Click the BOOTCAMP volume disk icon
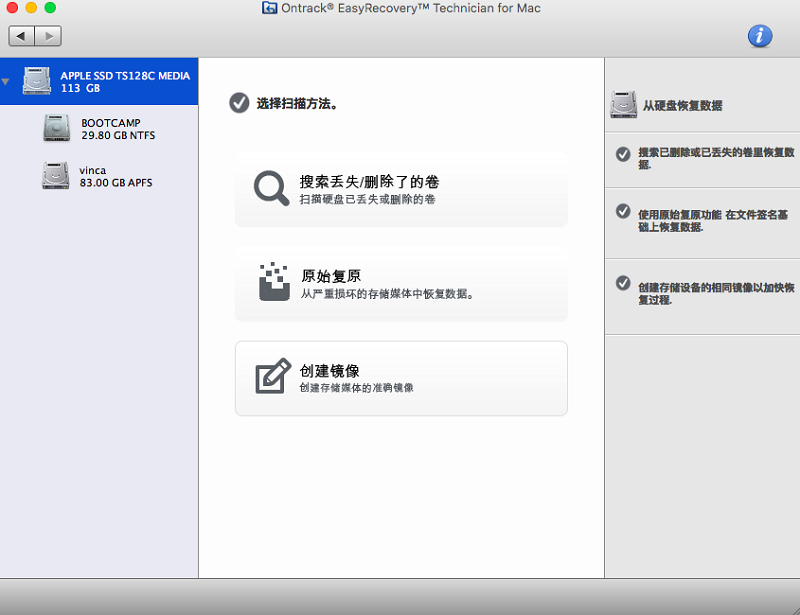Screen dimensions: 800x615 pyautogui.click(x=57, y=129)
